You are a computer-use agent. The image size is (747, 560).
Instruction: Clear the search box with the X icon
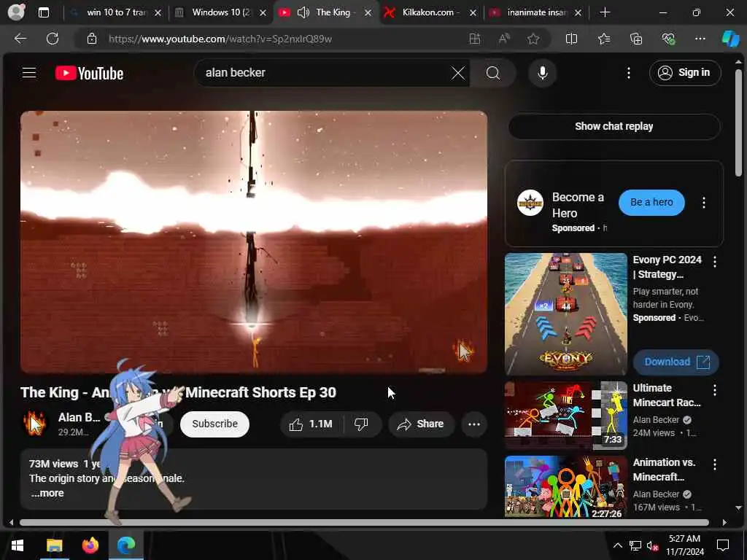coord(458,73)
